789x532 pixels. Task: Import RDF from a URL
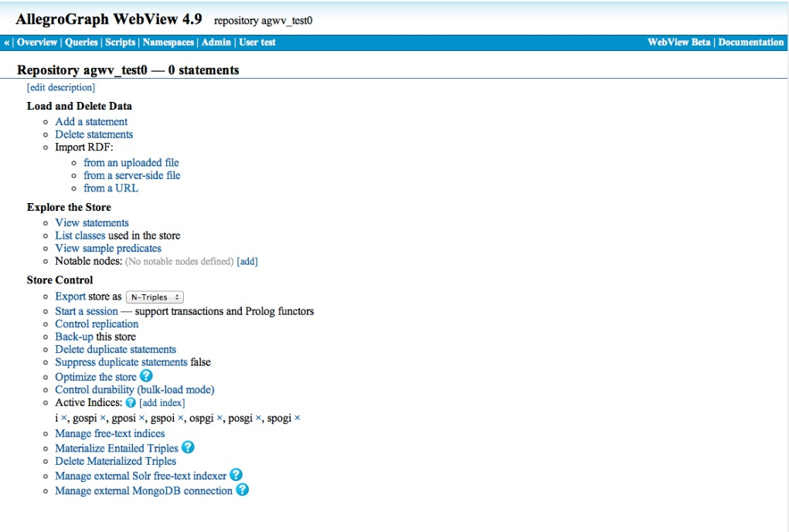coord(111,188)
